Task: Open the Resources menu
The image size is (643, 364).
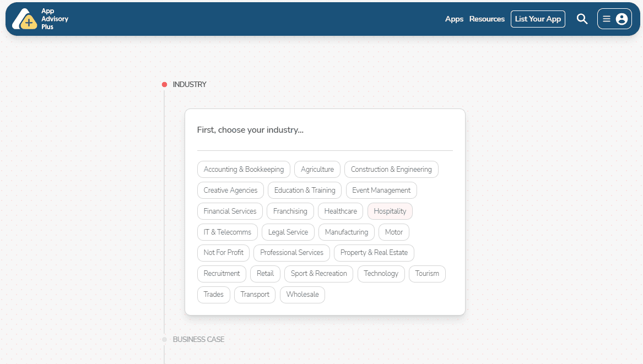Action: tap(487, 19)
